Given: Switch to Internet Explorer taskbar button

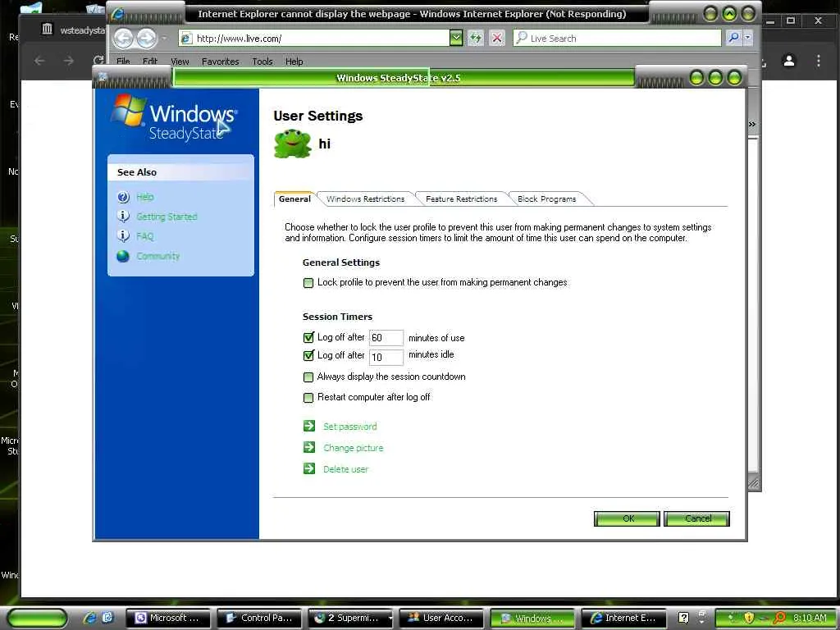Looking at the screenshot, I should point(623,619).
